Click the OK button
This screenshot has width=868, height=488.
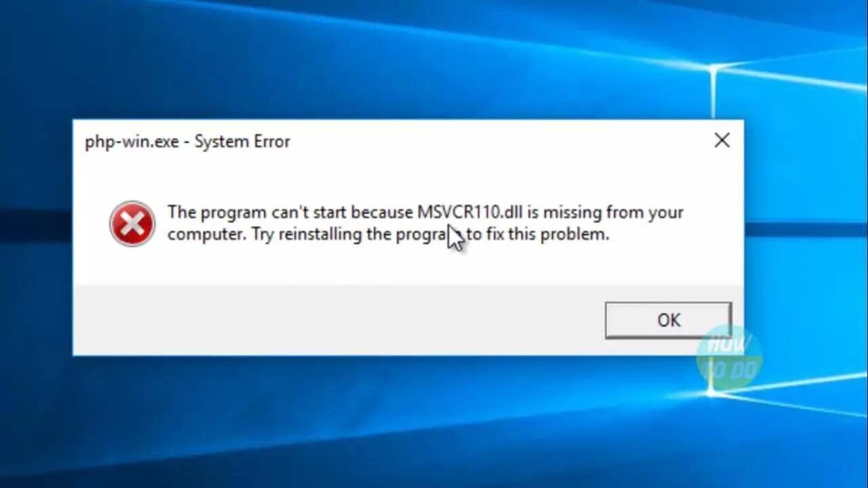(668, 320)
